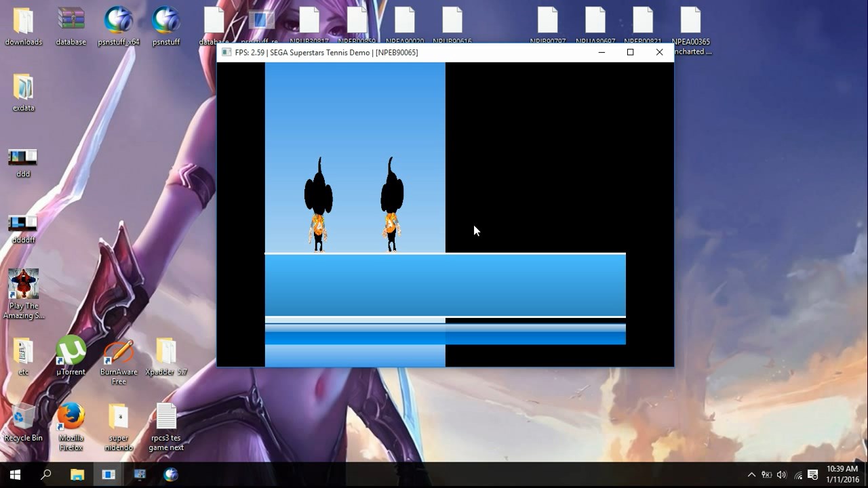Image resolution: width=868 pixels, height=488 pixels.
Task: Open the NPEA00365 uncharted file
Action: (691, 21)
